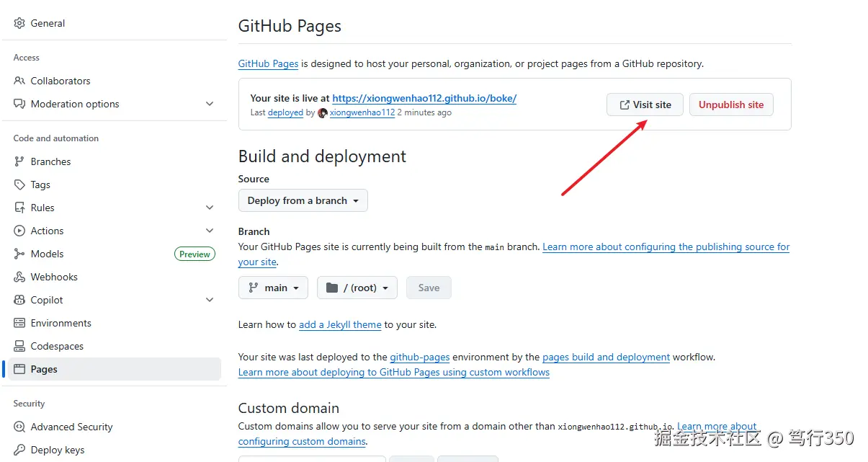Screen dimensions: 868x462
Task: Expand the Moderation options section
Action: pos(210,104)
